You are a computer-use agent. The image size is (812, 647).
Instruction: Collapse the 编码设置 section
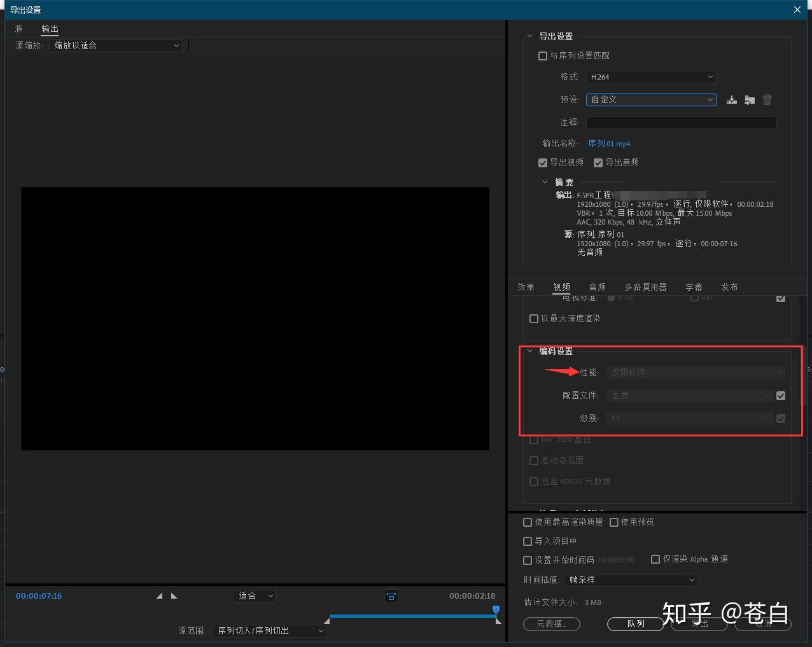click(529, 351)
